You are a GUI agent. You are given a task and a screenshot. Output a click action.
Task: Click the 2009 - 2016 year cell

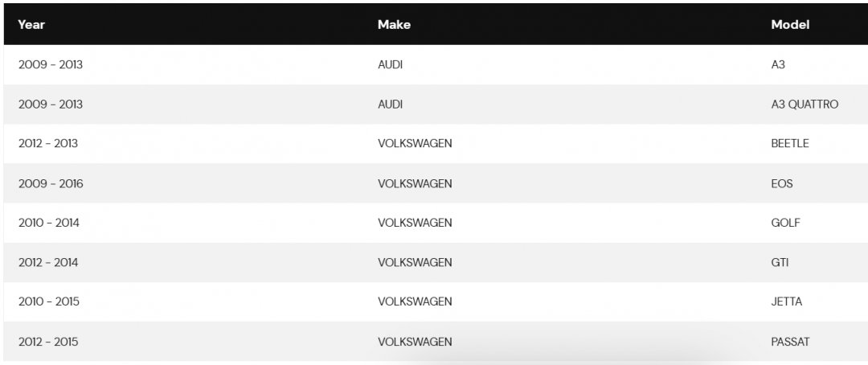coord(51,183)
